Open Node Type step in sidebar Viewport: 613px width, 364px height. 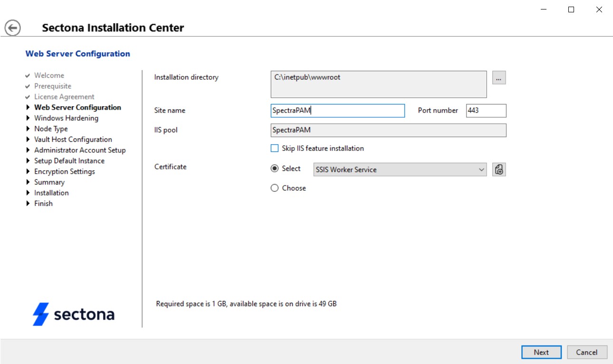[x=51, y=129]
